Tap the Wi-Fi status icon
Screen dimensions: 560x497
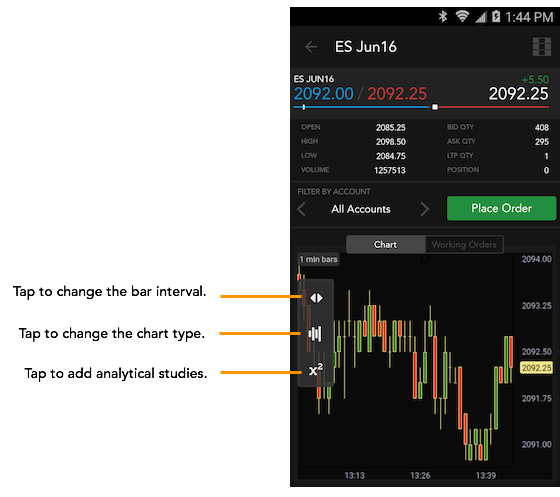click(462, 16)
